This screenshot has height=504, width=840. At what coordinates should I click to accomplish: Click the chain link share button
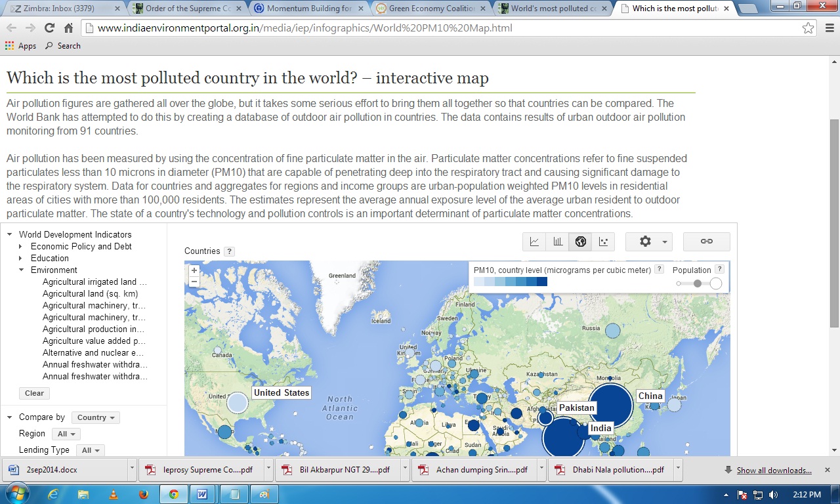tap(707, 241)
